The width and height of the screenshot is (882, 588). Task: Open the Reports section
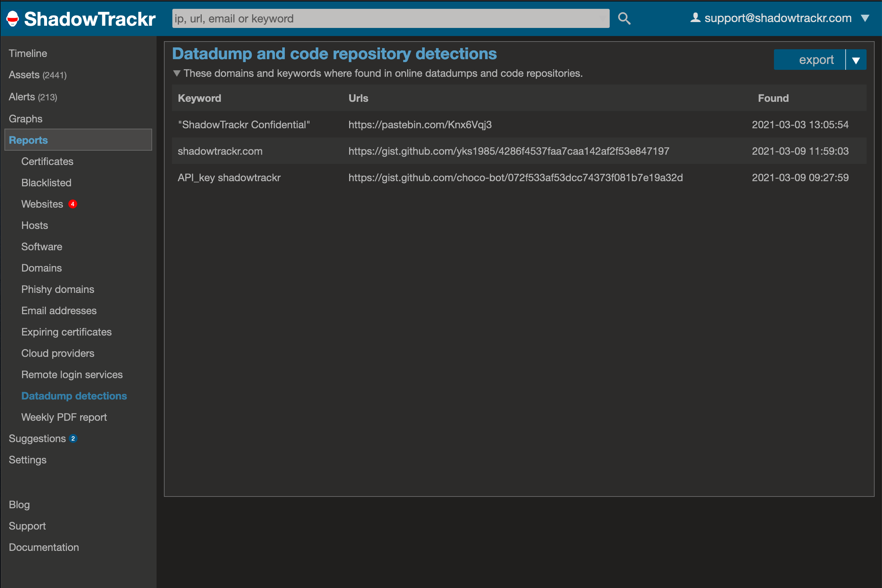pyautogui.click(x=28, y=140)
